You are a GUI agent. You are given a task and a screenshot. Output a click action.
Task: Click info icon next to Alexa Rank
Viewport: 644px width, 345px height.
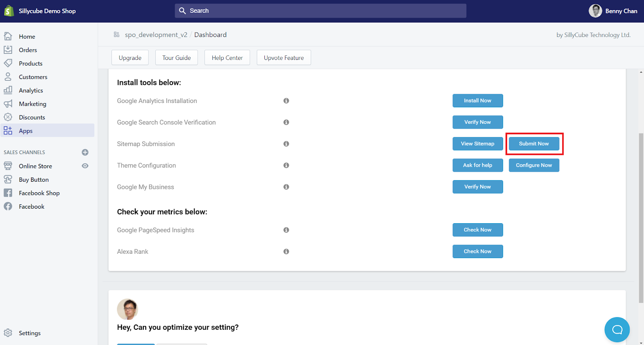286,251
